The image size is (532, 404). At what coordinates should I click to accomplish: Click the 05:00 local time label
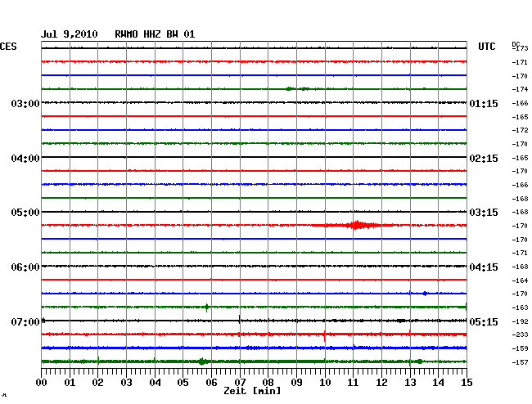[25, 213]
